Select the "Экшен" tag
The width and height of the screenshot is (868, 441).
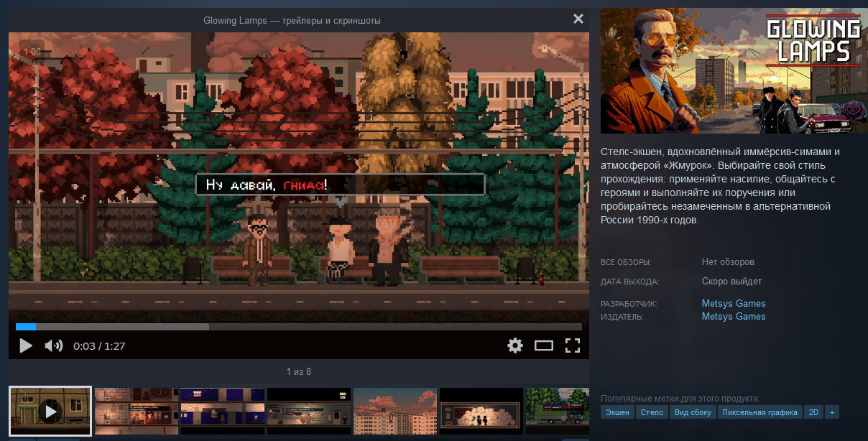click(617, 412)
